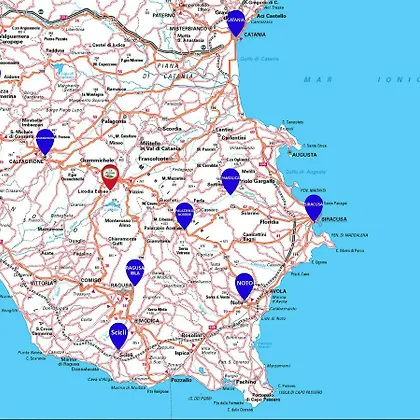Select the Pachino town label
The height and width of the screenshot is (420, 420).
point(246,382)
